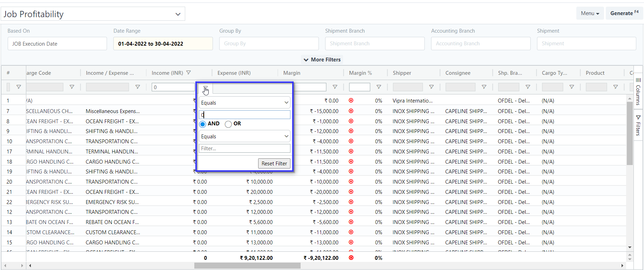The width and height of the screenshot is (644, 270).
Task: Open the Charge Code column filter icon
Action: [72, 87]
